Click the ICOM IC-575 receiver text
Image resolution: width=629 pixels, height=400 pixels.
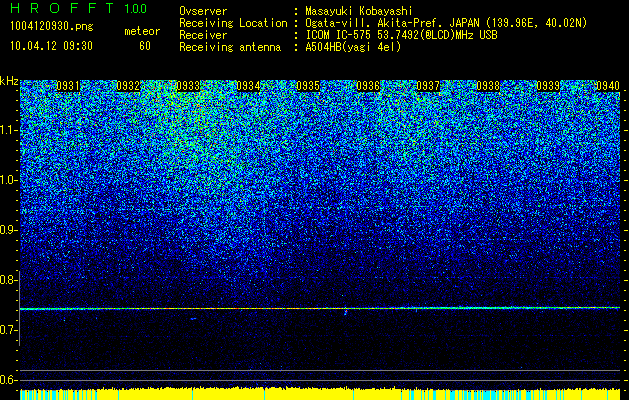(401, 35)
